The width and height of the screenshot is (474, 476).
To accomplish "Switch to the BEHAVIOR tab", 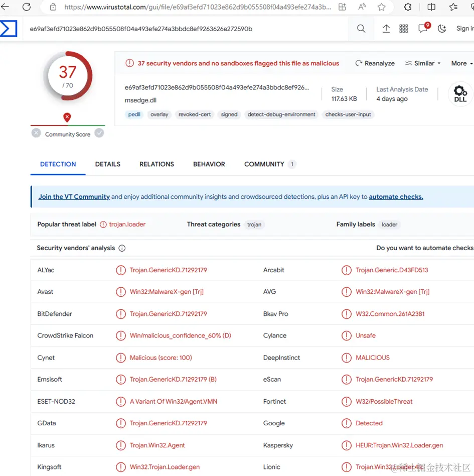I will click(209, 164).
